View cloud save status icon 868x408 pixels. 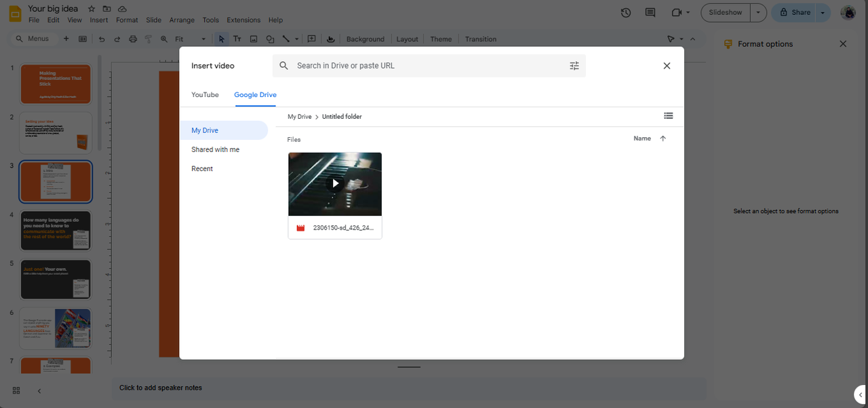[x=122, y=9]
